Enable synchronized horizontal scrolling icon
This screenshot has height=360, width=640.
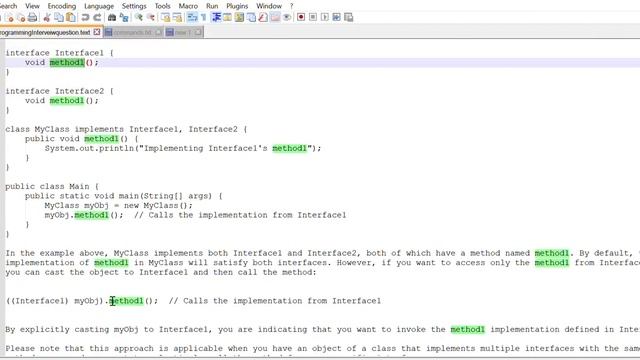pos(177,17)
